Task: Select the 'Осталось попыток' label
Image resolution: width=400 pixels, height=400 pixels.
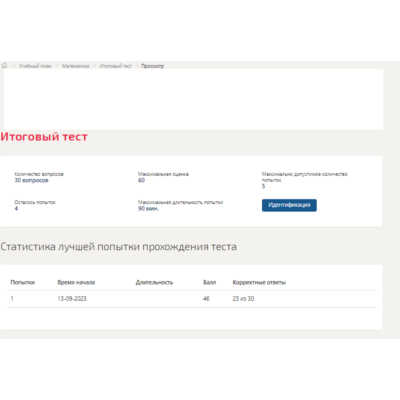Action: point(35,202)
